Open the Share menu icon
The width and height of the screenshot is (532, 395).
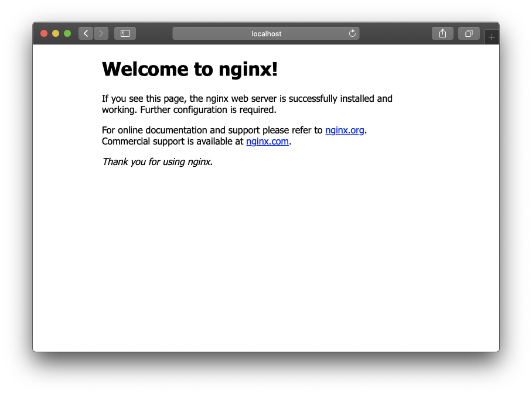442,33
